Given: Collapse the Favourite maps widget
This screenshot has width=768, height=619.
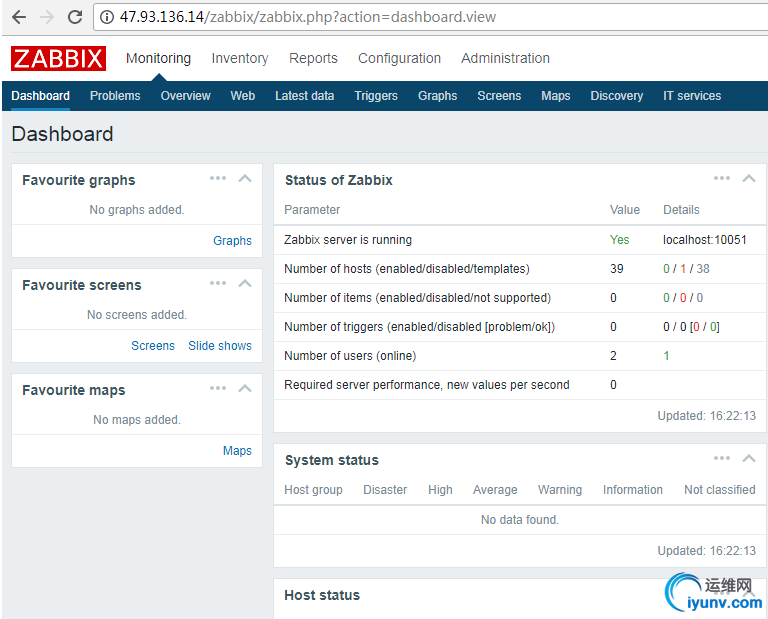Looking at the screenshot, I should pyautogui.click(x=245, y=389).
